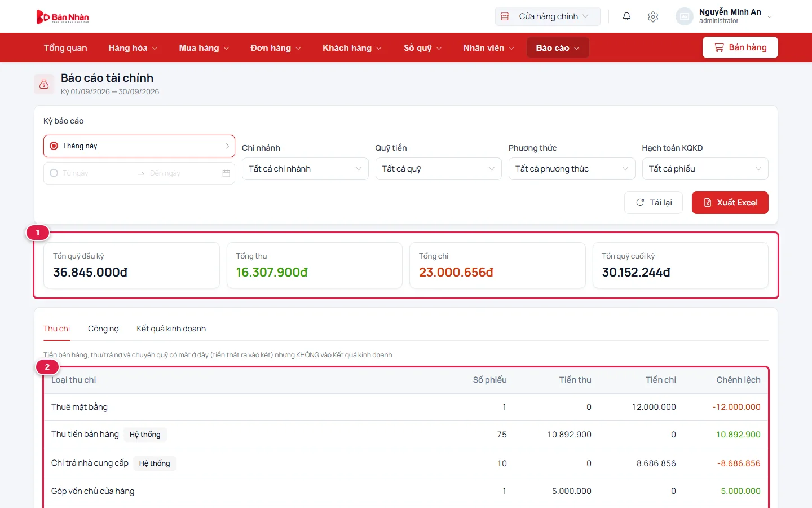The height and width of the screenshot is (508, 812).
Task: Open the settings gear icon
Action: [x=653, y=16]
